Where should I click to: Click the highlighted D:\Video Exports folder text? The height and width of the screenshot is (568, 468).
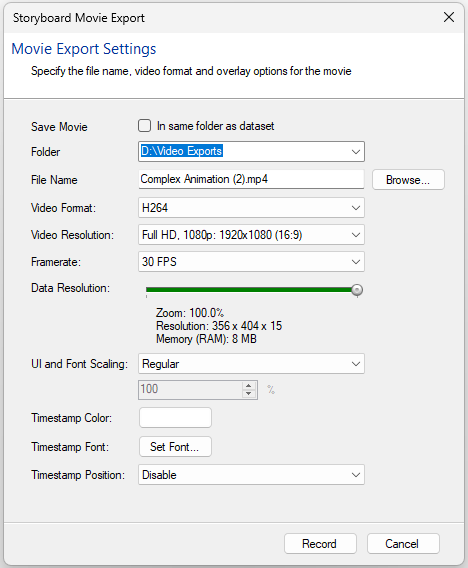(x=181, y=151)
